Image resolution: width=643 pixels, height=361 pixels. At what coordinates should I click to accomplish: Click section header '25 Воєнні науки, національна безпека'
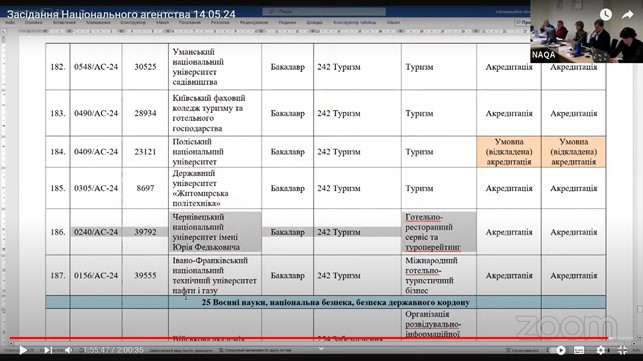[x=335, y=302]
